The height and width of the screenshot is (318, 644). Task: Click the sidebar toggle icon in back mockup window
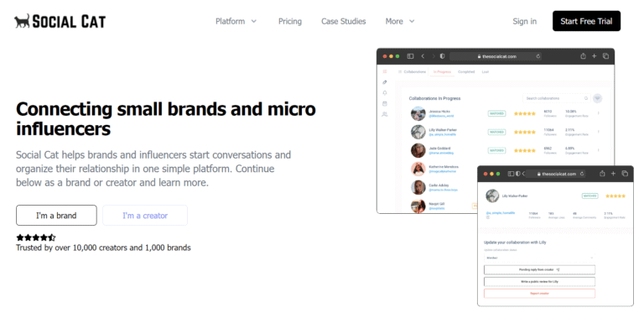pos(410,56)
